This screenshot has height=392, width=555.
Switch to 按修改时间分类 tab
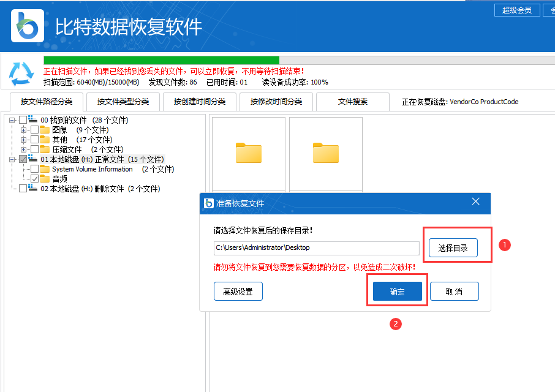[x=276, y=102]
